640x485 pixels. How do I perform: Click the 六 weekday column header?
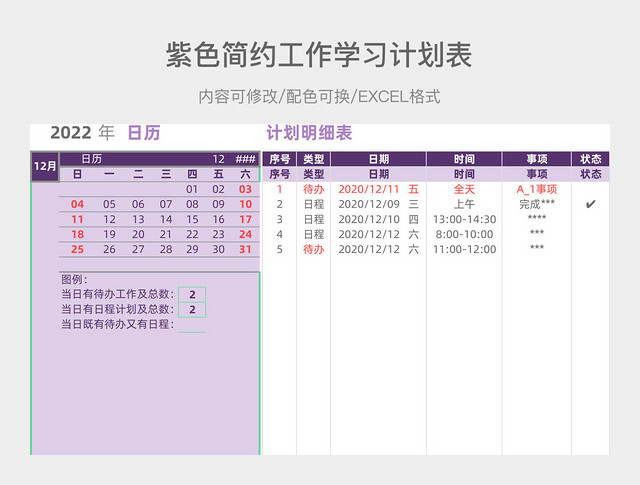tap(245, 174)
